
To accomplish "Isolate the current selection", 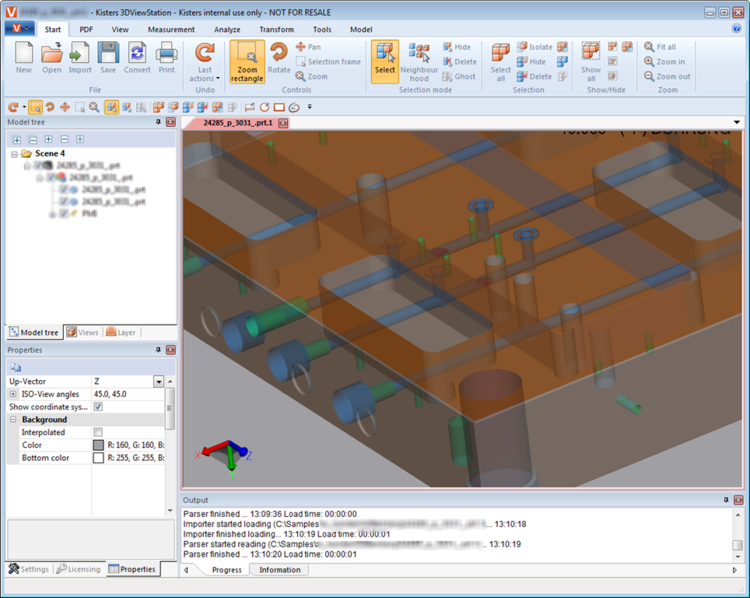I will coord(534,47).
